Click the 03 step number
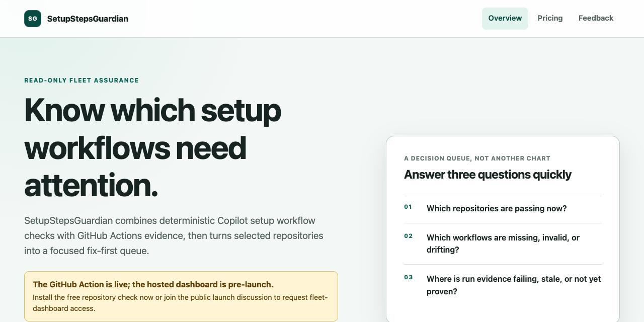The height and width of the screenshot is (322, 644). [x=408, y=277]
